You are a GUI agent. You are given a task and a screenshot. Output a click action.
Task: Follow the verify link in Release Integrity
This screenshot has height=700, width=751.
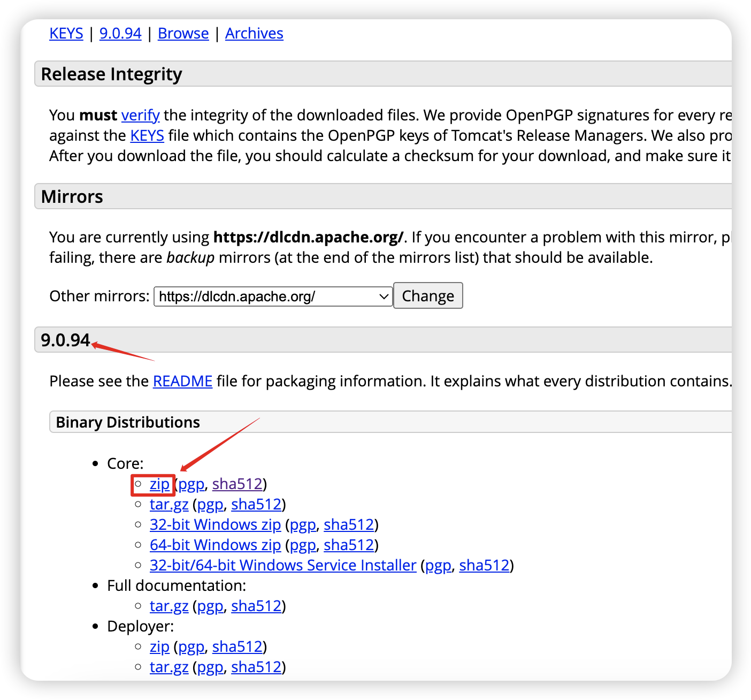click(x=141, y=115)
